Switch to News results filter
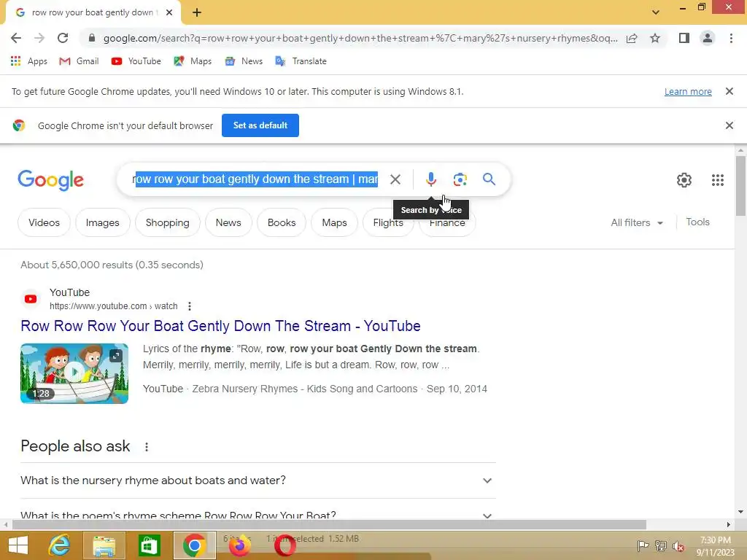The image size is (747, 560). 228,222
